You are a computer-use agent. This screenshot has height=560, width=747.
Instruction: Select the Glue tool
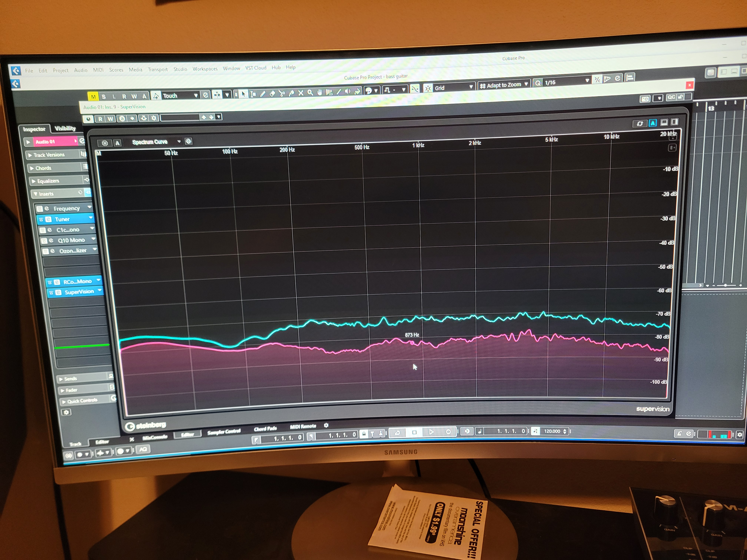[291, 92]
